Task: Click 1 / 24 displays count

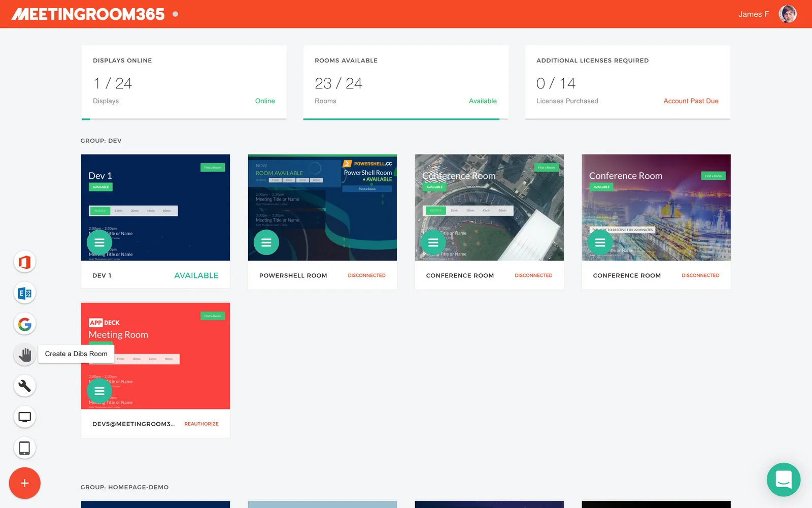Action: coord(113,83)
